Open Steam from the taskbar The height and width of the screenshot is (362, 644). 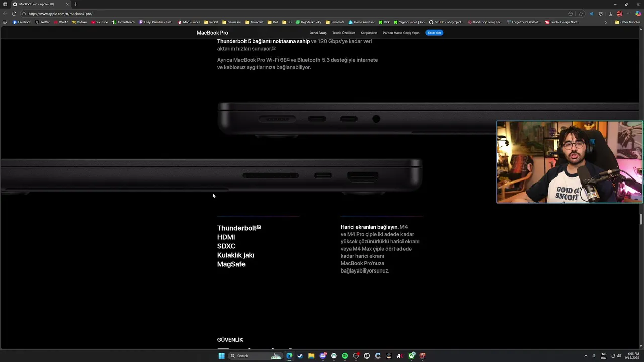coord(300,356)
